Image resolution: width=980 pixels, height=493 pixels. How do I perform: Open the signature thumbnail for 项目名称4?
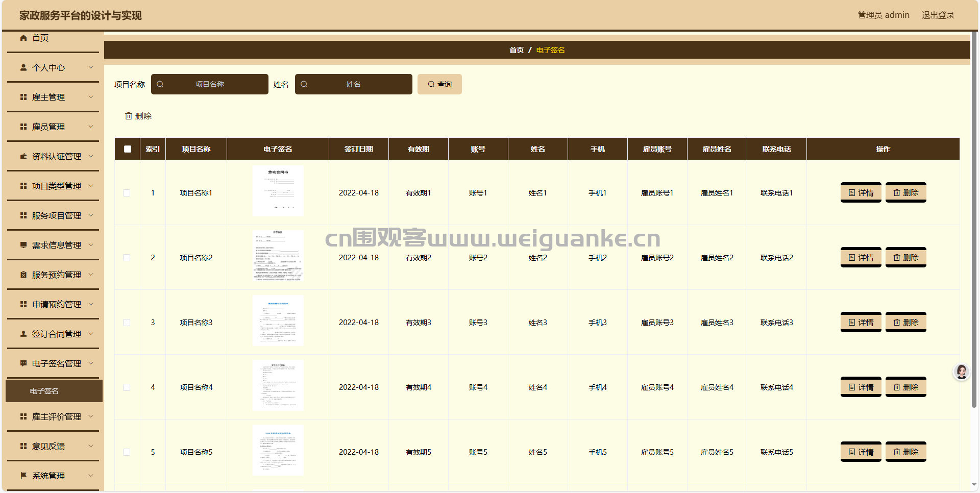[278, 385]
